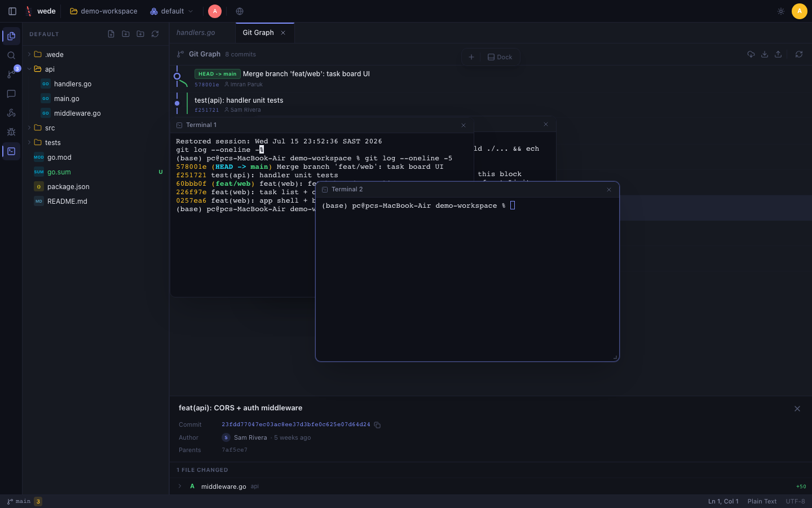Click the hidden window's close button behind Terminal 1
Screen dimensions: 812x508
click(546, 124)
